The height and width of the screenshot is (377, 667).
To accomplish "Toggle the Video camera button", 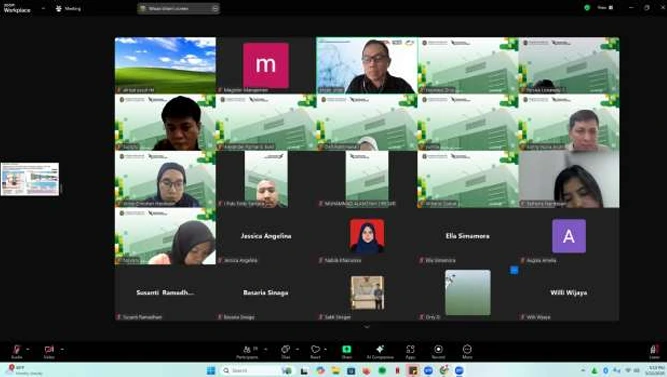I will (49, 351).
